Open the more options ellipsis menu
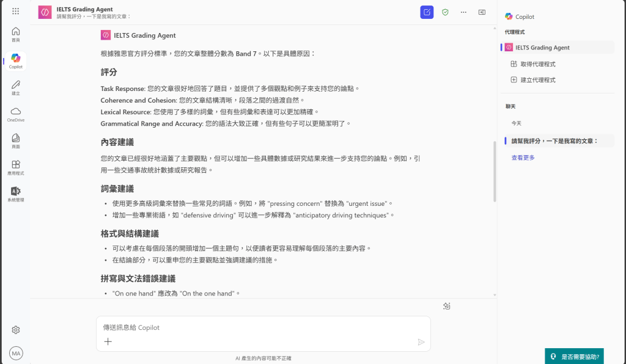The height and width of the screenshot is (364, 626). click(x=463, y=12)
